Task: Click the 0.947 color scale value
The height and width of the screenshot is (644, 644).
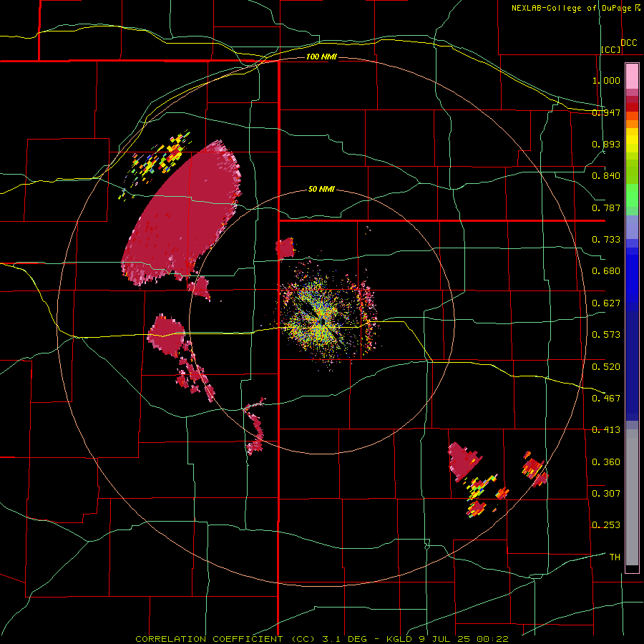Action: tap(606, 112)
